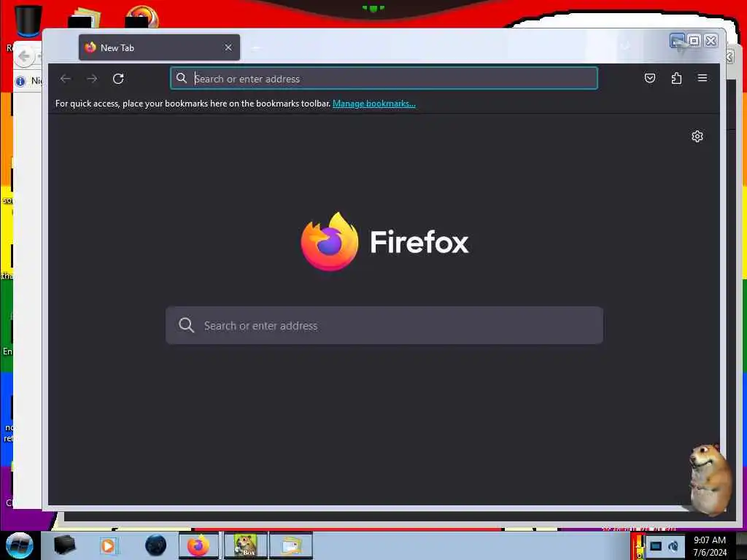This screenshot has height=560, width=747.
Task: Open the black box taskbar icon
Action: click(x=64, y=545)
